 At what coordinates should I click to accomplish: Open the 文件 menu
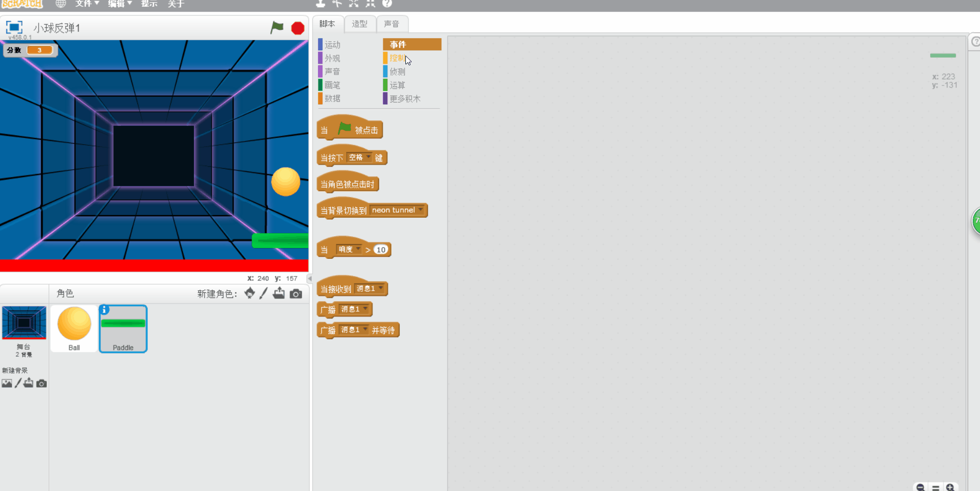click(x=87, y=4)
